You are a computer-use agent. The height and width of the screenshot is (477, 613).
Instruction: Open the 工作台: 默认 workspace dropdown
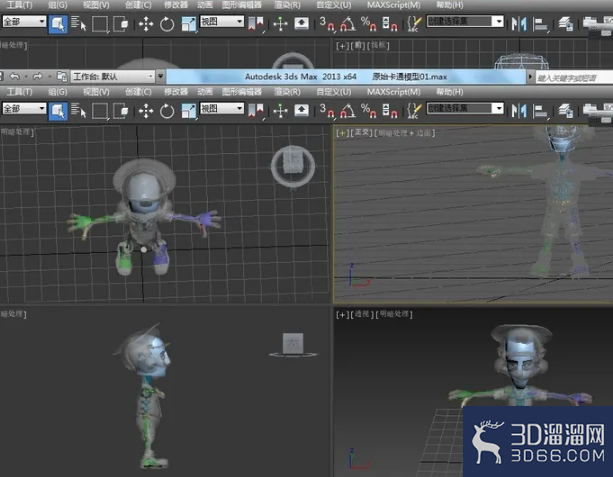tap(113, 76)
